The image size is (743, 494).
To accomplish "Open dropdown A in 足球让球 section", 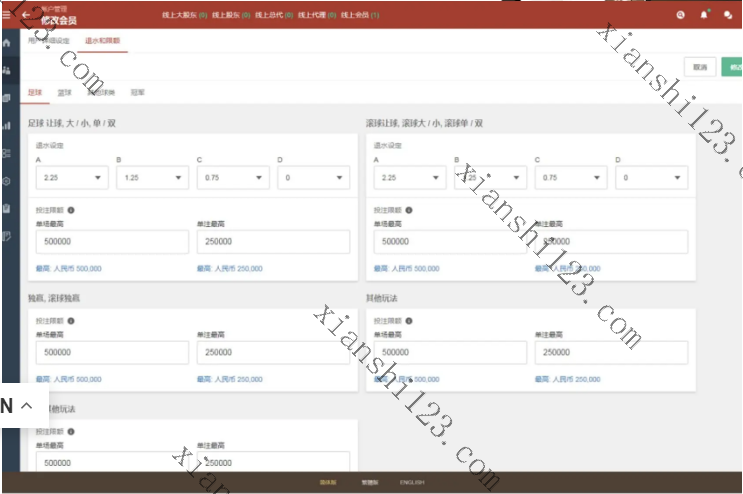I will pos(72,178).
